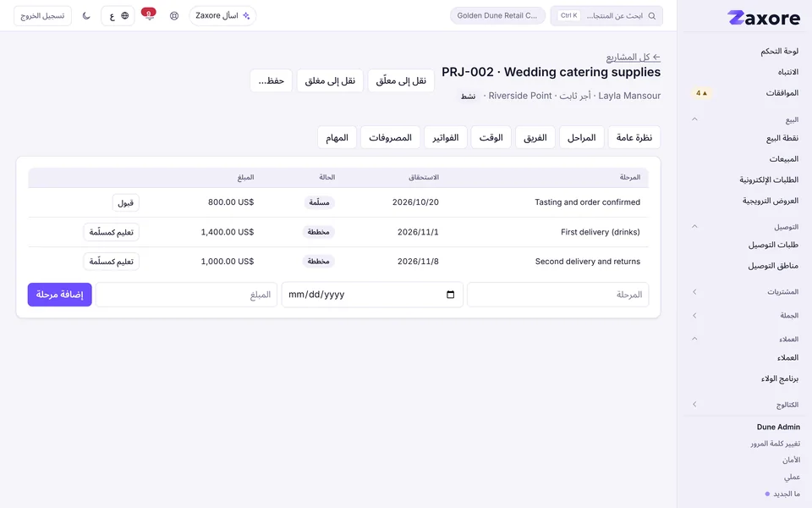Click the product search box

(606, 16)
